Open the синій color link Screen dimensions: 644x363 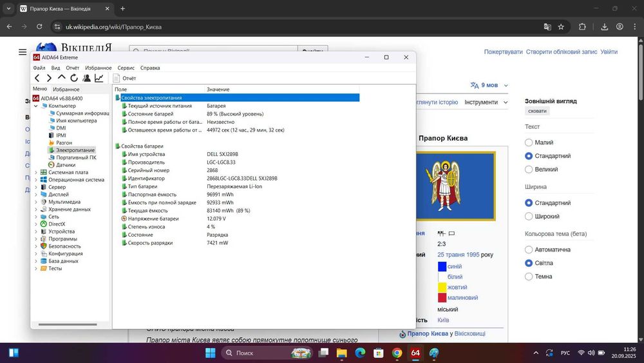454,266
